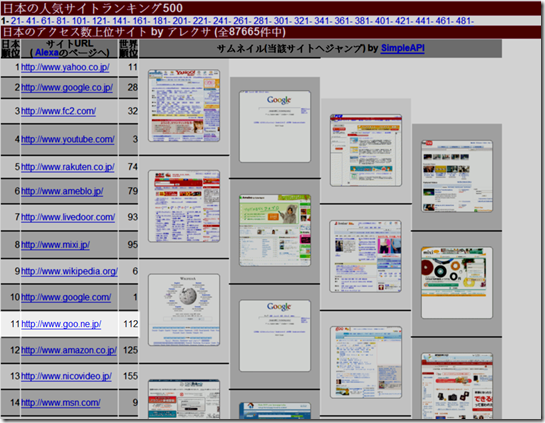Follow the Alexa link in the URL header
This screenshot has width=545, height=423.
(x=47, y=53)
